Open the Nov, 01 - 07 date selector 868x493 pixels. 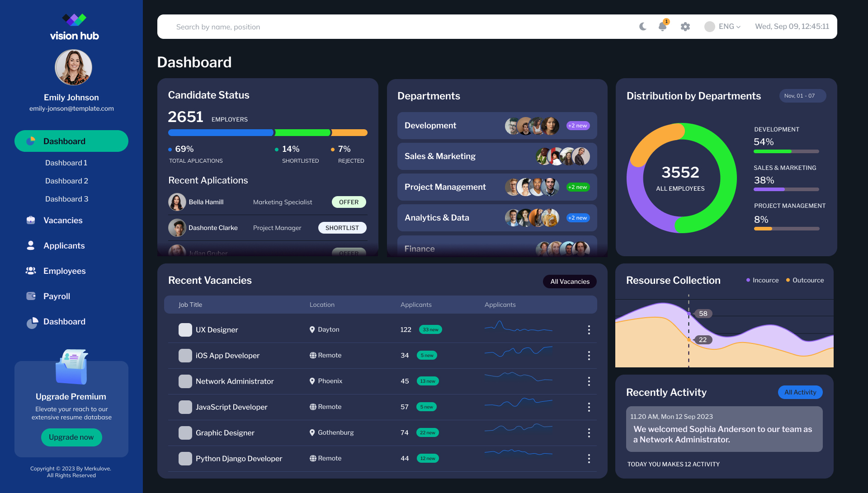pyautogui.click(x=802, y=96)
